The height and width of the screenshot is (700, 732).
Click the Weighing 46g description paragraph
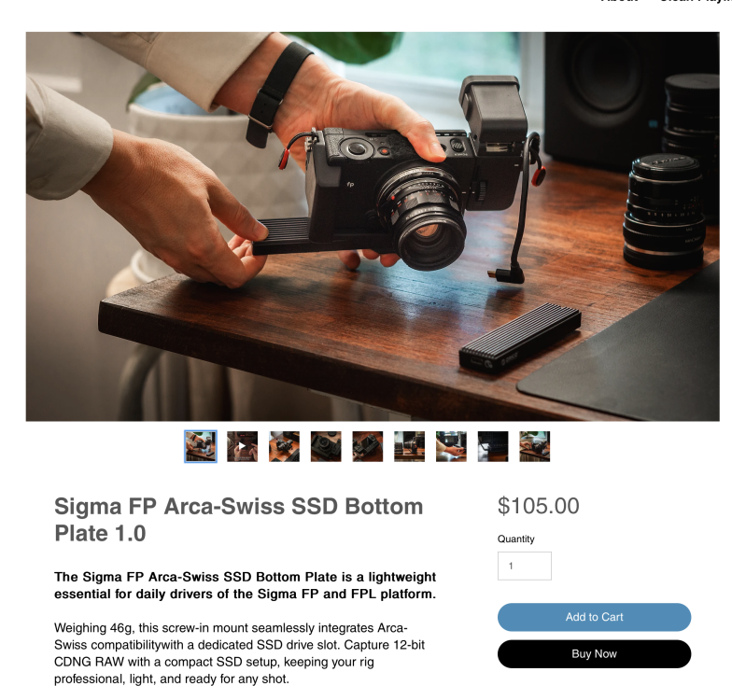239,653
